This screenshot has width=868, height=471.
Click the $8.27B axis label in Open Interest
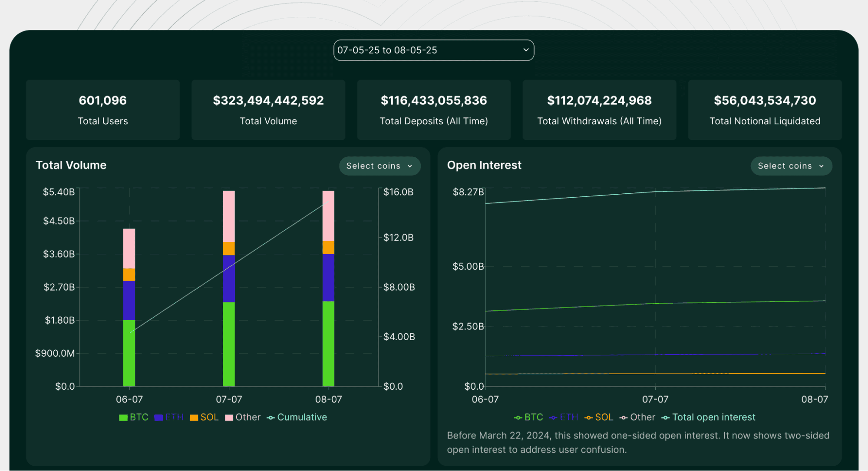tap(468, 192)
